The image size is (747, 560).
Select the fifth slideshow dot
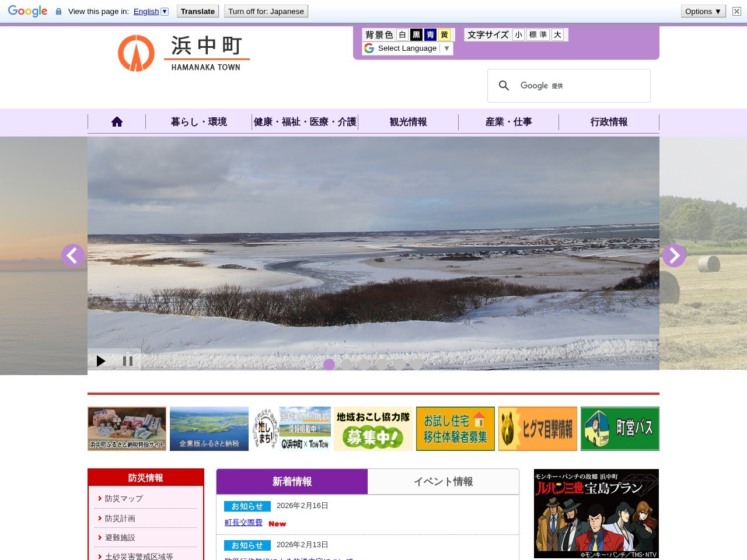click(399, 365)
